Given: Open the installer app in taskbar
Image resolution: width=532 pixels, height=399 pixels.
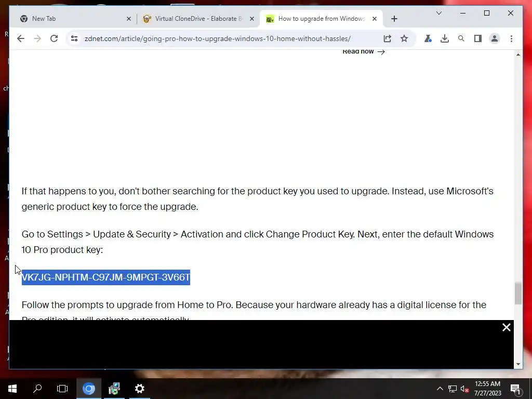Looking at the screenshot, I should tap(114, 389).
